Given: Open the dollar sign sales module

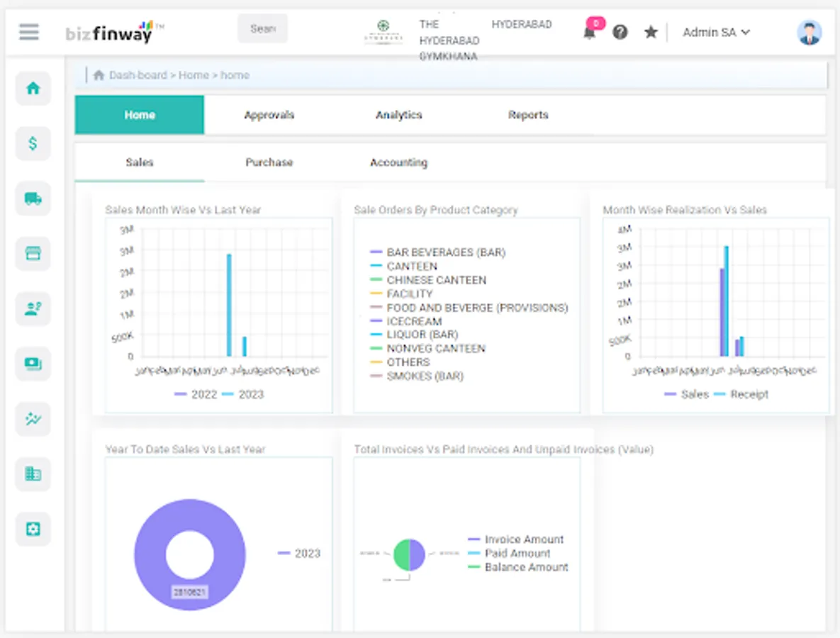Looking at the screenshot, I should (x=33, y=144).
